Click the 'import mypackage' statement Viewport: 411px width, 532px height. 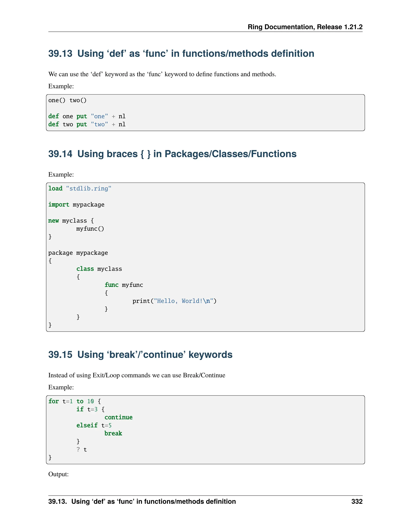[x=76, y=205]
